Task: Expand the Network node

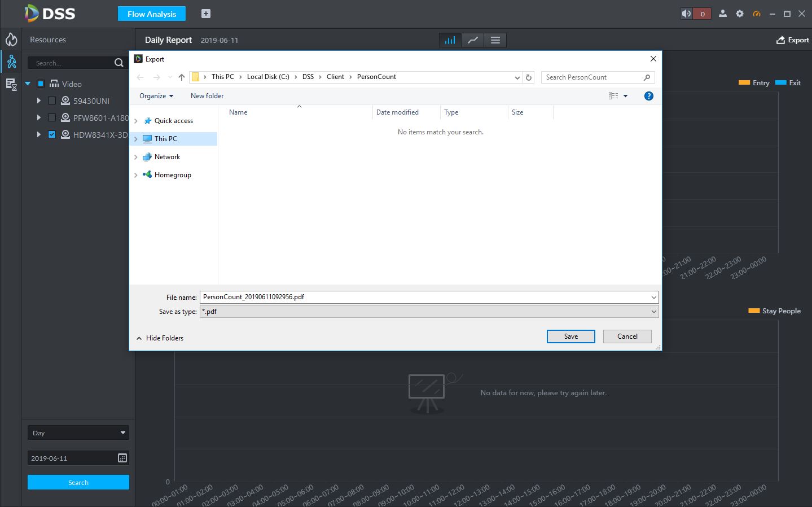Action: 136,157
